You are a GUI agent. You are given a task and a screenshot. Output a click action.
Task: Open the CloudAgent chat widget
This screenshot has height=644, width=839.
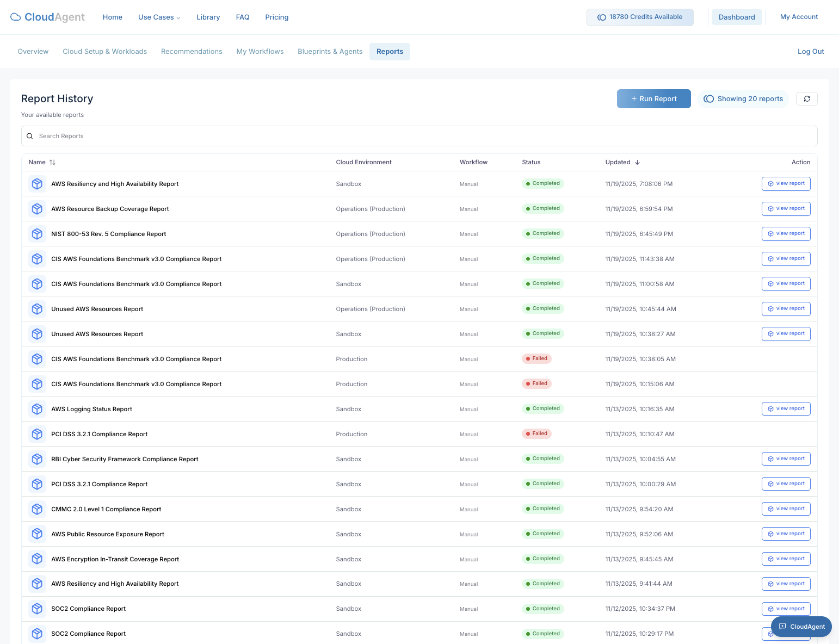click(x=801, y=627)
